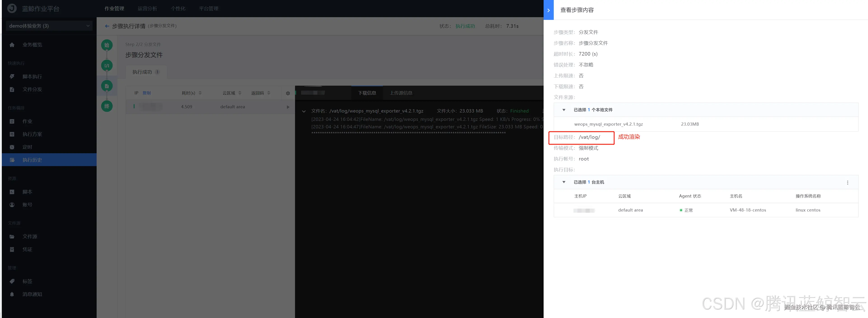
Task: Click the 账号 user icon
Action: pos(12,205)
